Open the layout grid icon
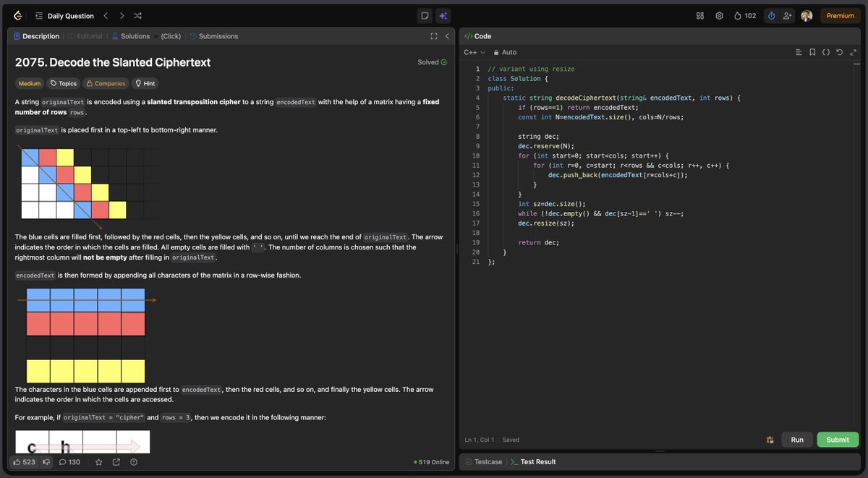Viewport: 868px width, 478px height. point(700,15)
